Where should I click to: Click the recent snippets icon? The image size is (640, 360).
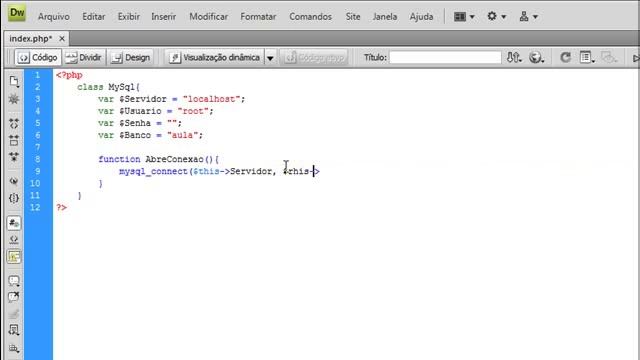[14, 331]
